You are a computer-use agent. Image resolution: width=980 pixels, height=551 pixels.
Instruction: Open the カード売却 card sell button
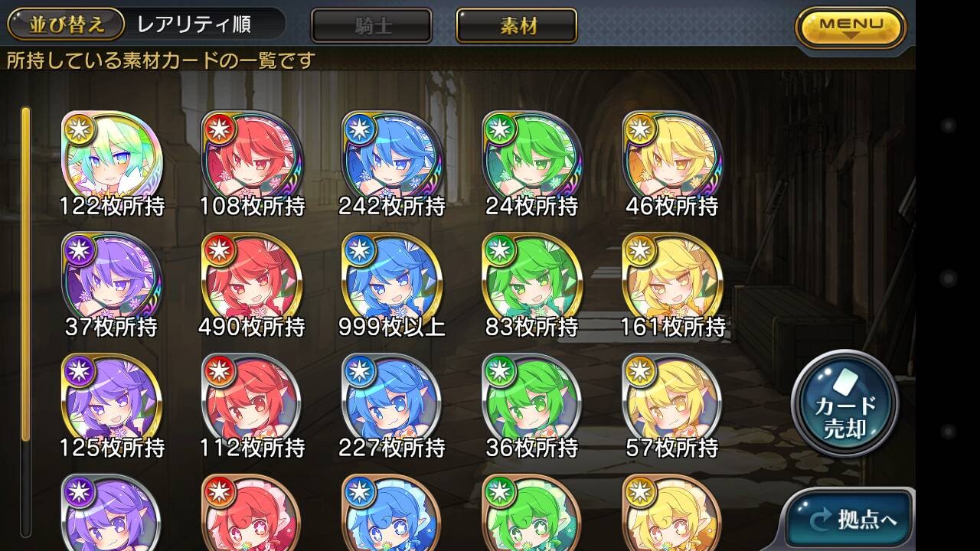pos(844,403)
